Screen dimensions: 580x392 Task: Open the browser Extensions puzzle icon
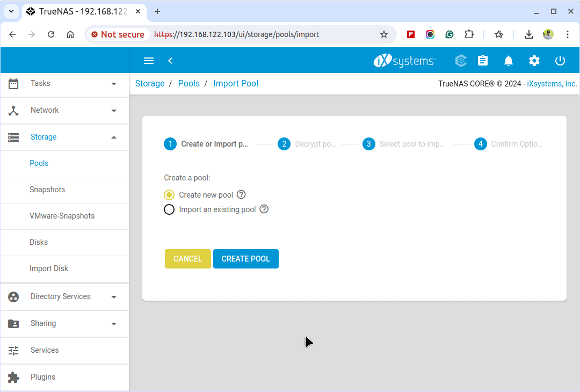[469, 34]
